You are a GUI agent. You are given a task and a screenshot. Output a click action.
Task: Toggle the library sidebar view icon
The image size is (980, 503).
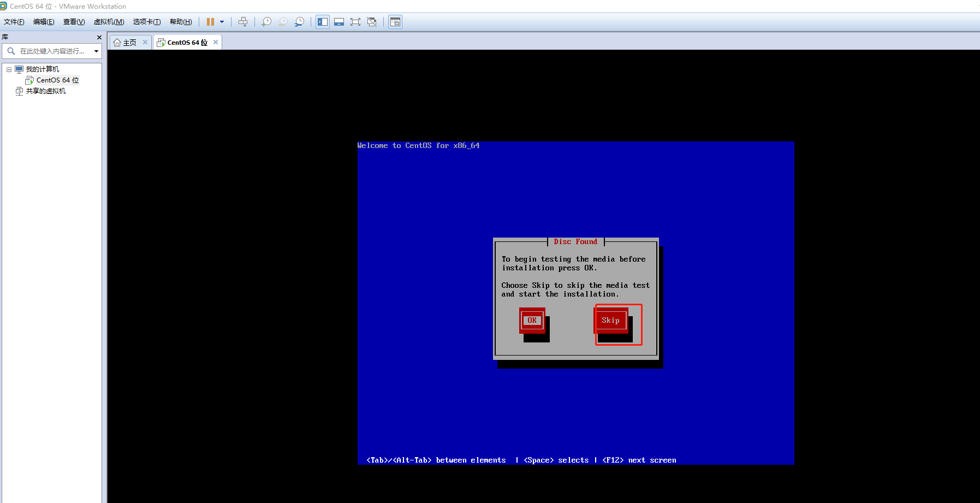323,22
